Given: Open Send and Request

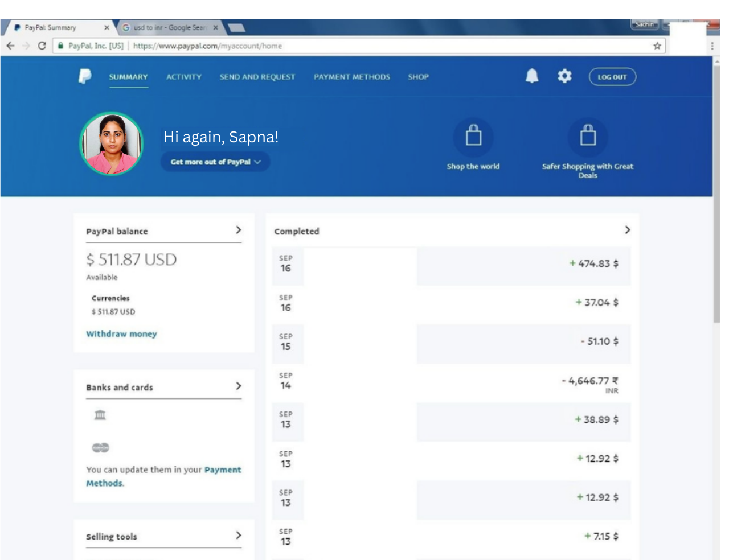Looking at the screenshot, I should point(257,77).
